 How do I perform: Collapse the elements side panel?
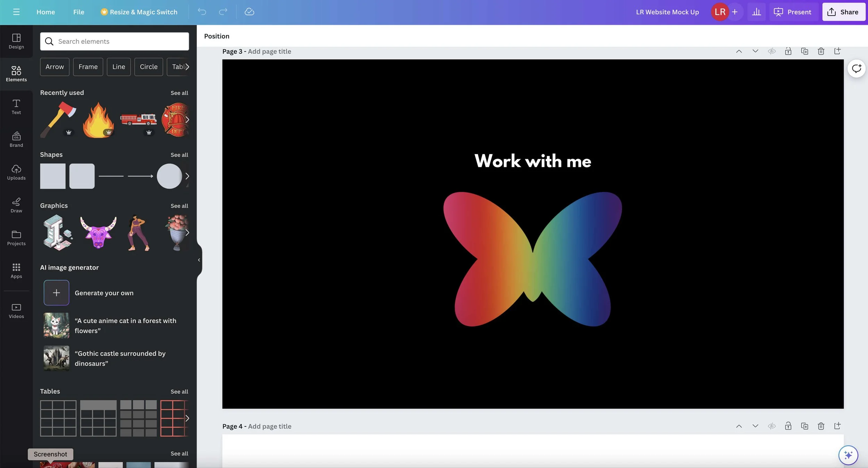(x=199, y=260)
